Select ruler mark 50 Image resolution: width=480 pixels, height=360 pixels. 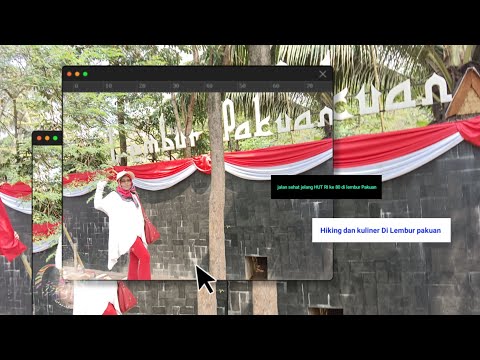(243, 86)
